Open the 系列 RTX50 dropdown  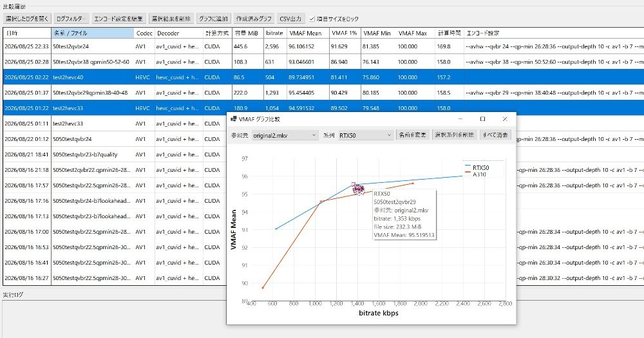(366, 135)
